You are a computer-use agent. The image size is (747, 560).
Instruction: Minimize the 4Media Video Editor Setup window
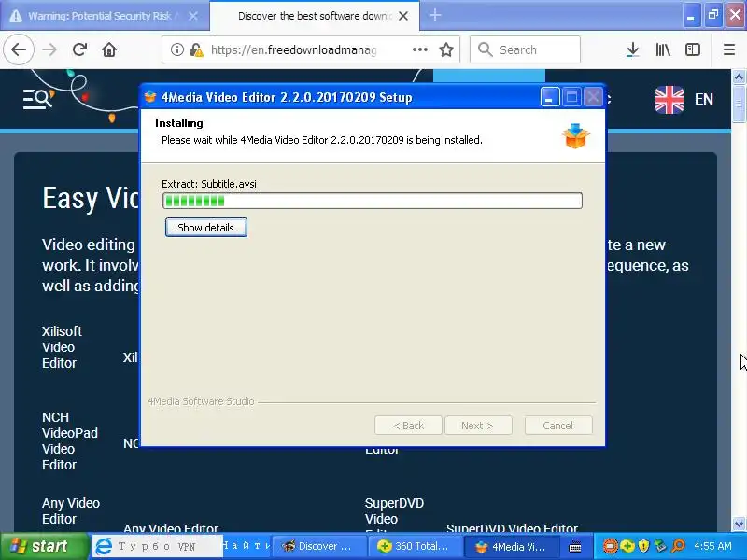(550, 97)
